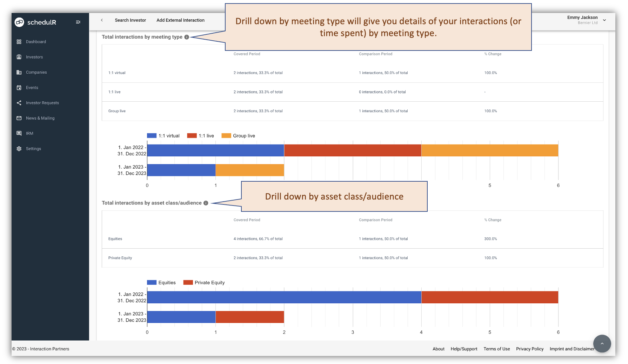628x364 pixels.
Task: Switch to Search Investor tab
Action: pos(130,20)
